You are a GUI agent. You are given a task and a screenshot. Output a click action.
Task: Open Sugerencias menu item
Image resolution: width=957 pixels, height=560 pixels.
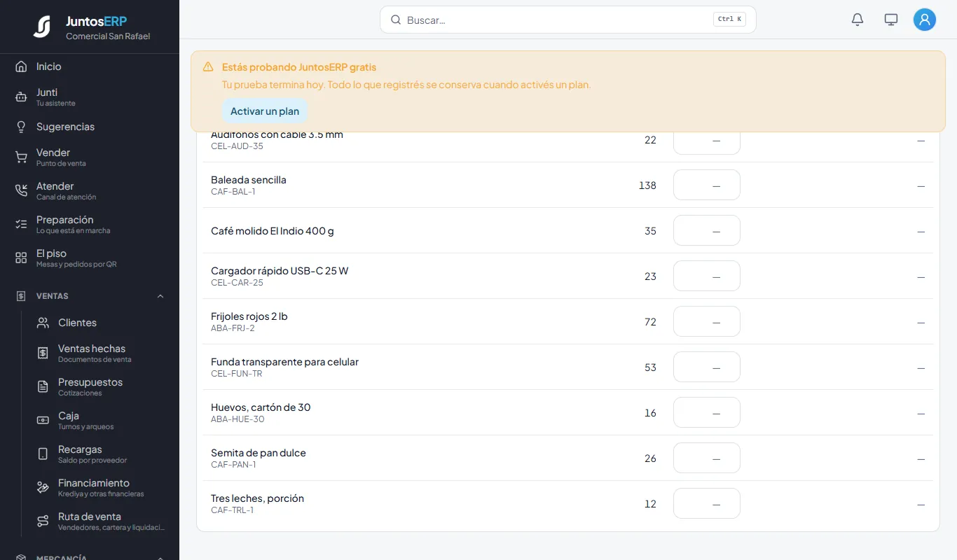pos(90,127)
